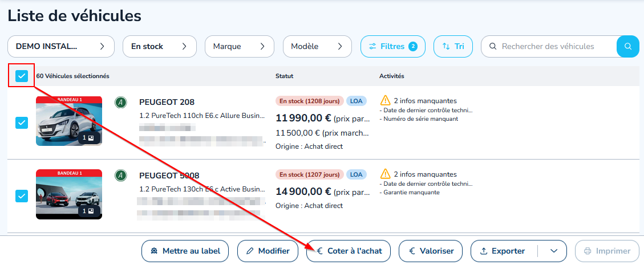Open the Modèle dropdown
The image size is (644, 265).
coord(317,46)
